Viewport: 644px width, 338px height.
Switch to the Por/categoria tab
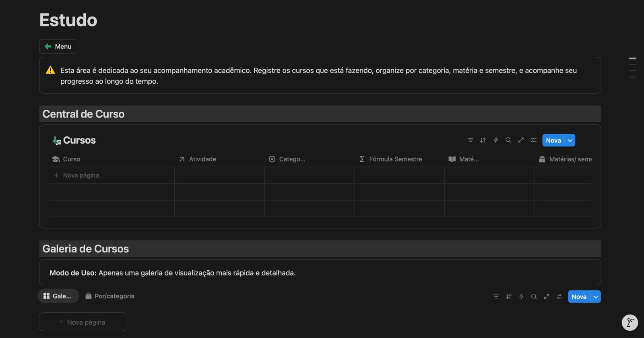pos(110,296)
